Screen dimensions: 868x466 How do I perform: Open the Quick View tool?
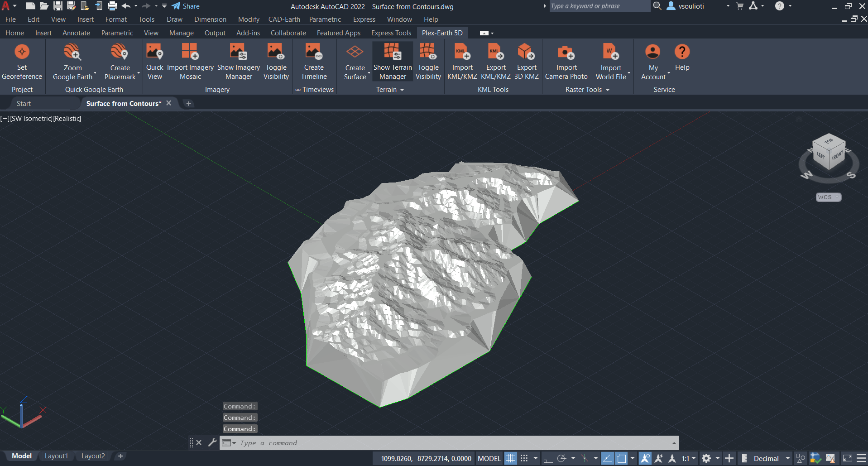pyautogui.click(x=154, y=62)
